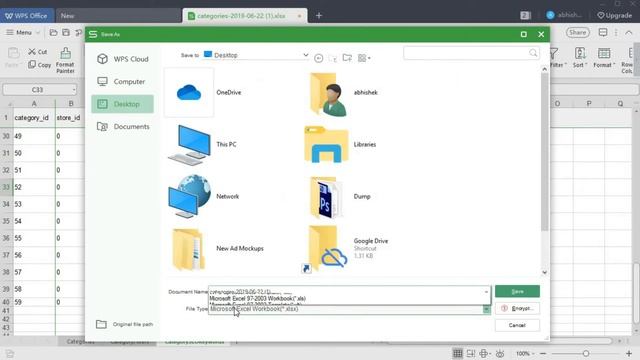Click the Save disk icon in quick toolbar

66,32
